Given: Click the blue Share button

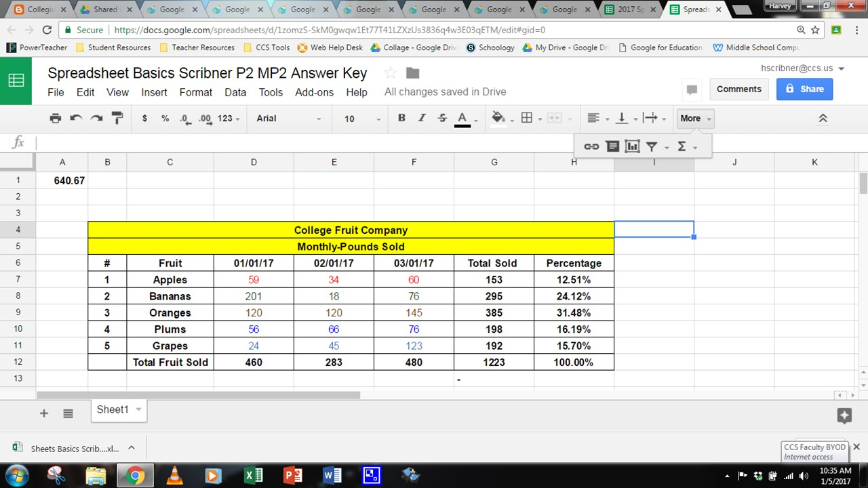Looking at the screenshot, I should tap(804, 89).
